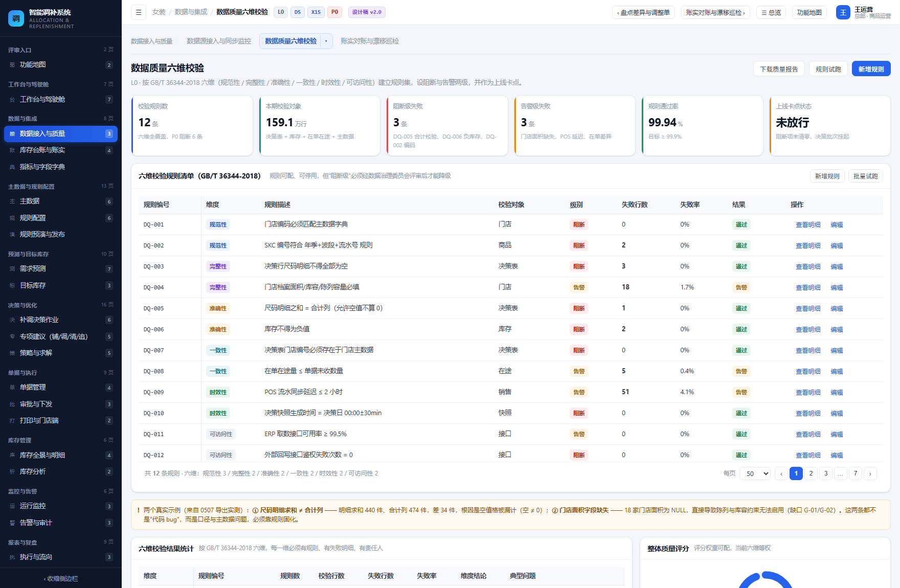This screenshot has width=900, height=588.
Task: Open 规则配置 sidebar item
Action: [61, 218]
